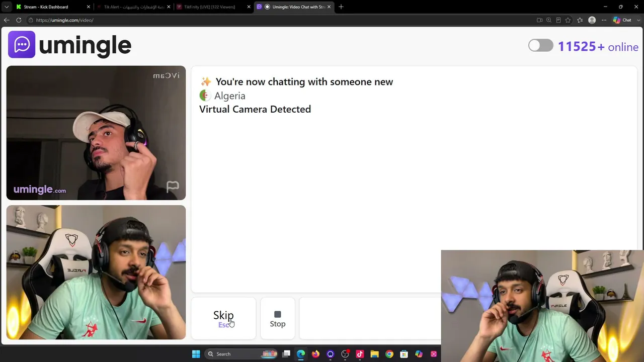Viewport: 644px width, 362px height.
Task: Switch to the Tik Alert tab
Action: tap(134, 7)
